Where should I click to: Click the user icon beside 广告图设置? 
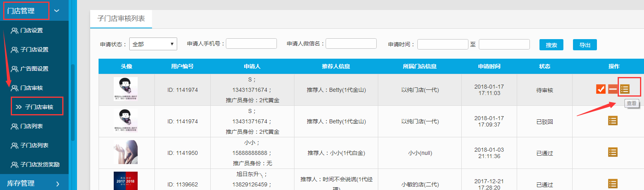click(14, 69)
